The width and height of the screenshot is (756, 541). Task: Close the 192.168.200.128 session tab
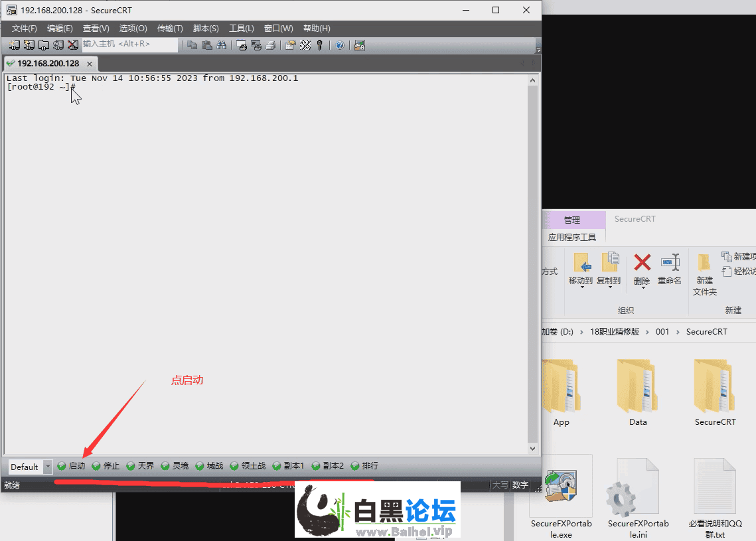pos(89,64)
